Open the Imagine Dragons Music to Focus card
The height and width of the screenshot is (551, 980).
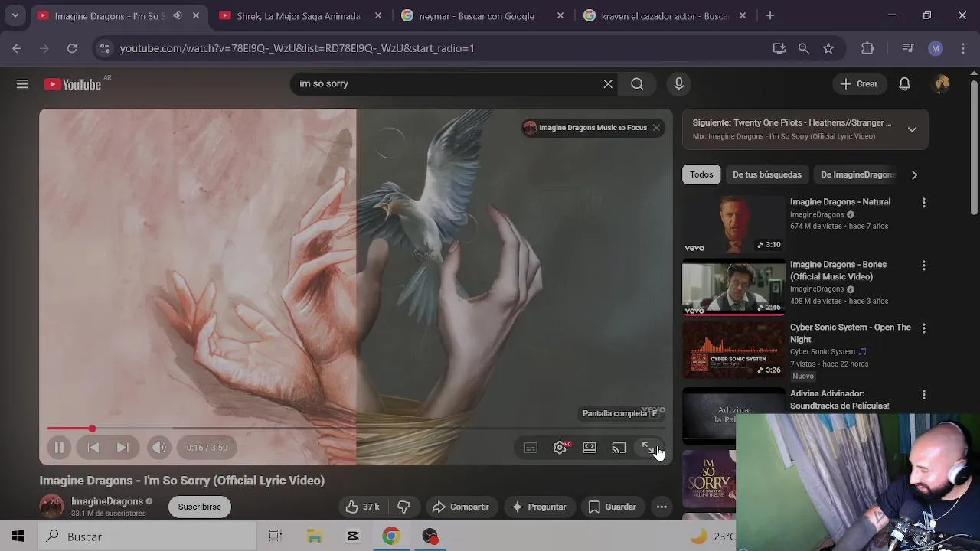[x=586, y=128]
